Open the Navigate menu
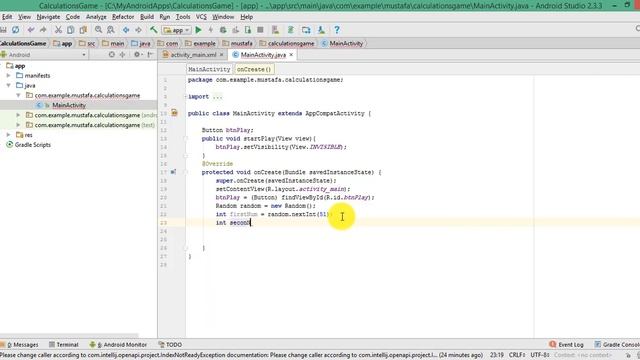640x360 pixels. point(48,17)
